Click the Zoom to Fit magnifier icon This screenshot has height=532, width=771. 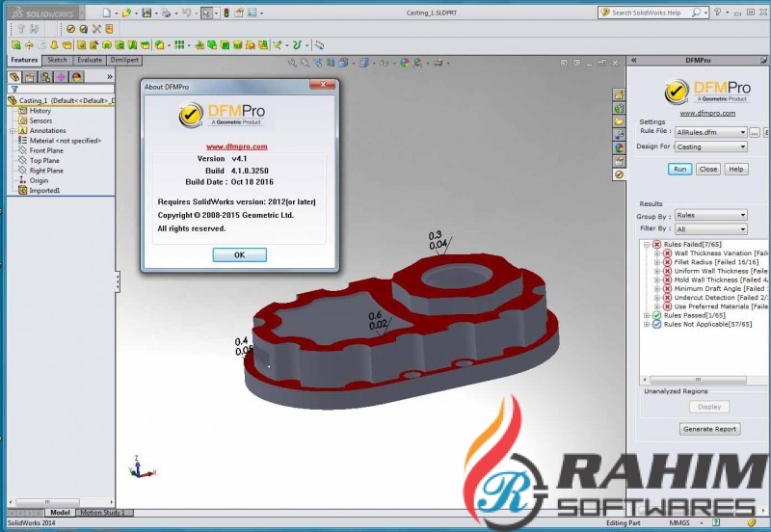tap(292, 63)
